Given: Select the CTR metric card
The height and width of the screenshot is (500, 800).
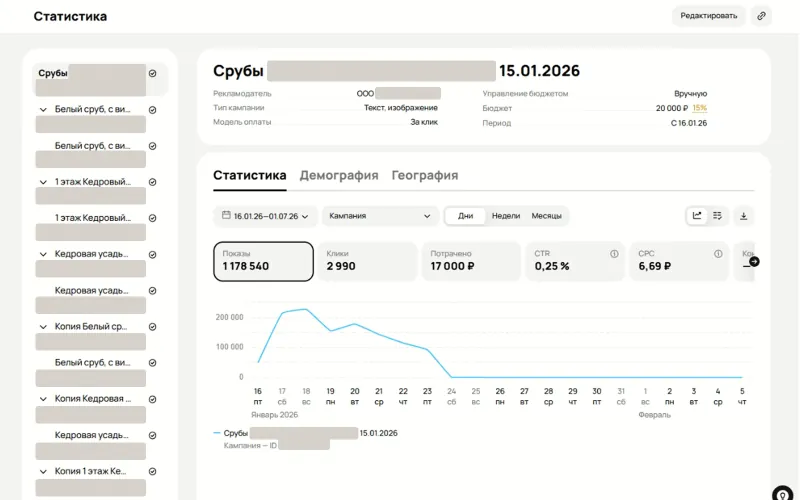Looking at the screenshot, I should click(575, 261).
